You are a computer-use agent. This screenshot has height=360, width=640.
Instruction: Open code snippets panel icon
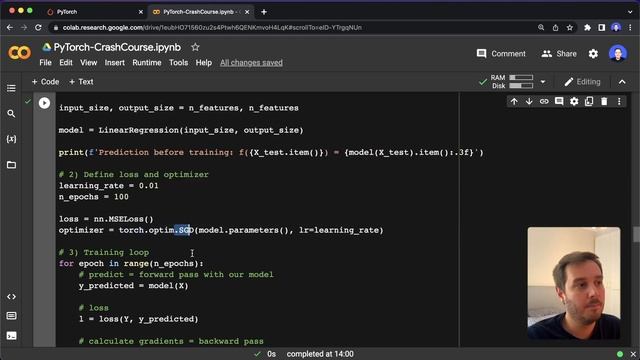click(11, 297)
